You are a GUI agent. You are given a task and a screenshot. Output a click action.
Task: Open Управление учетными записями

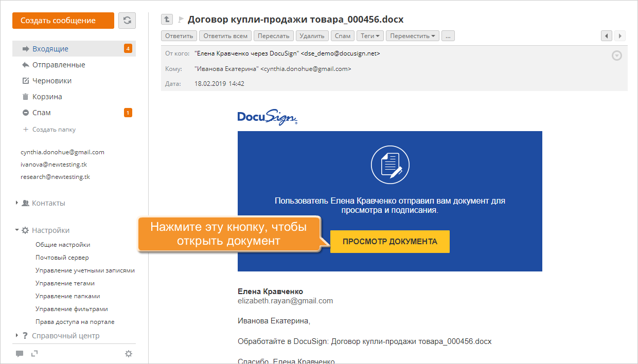pyautogui.click(x=85, y=270)
